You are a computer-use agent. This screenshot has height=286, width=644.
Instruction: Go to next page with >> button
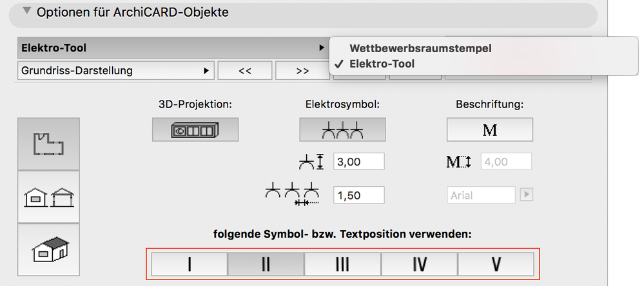pos(303,71)
